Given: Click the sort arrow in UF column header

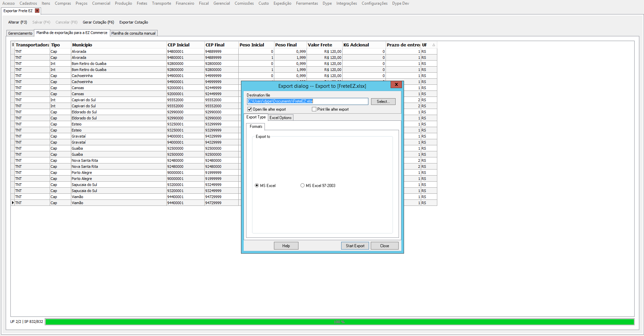Looking at the screenshot, I should (434, 45).
